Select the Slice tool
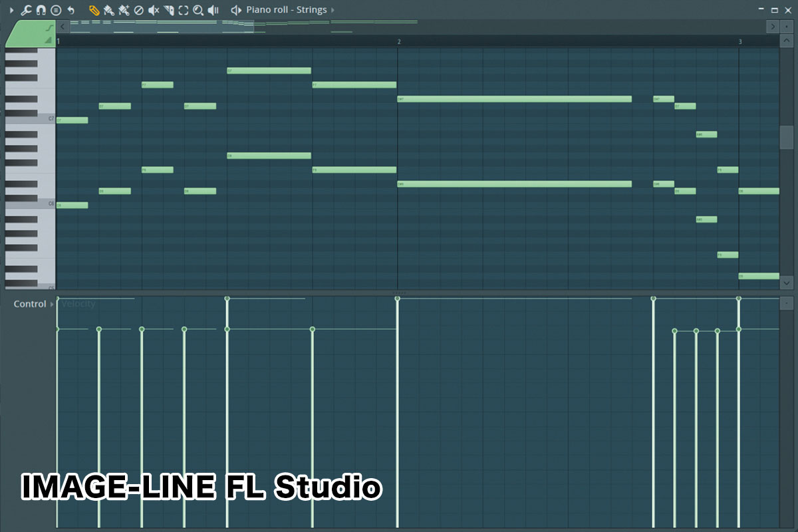Viewport: 798px width, 532px height. click(x=169, y=10)
